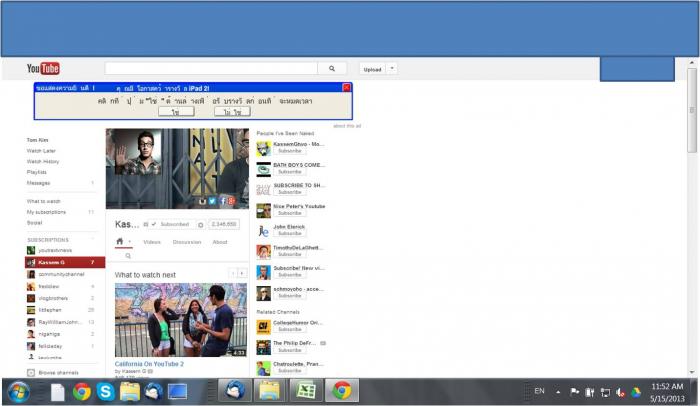This screenshot has height=406, width=700.
Task: Select feliciaday subscription in sidebar
Action: 50,346
